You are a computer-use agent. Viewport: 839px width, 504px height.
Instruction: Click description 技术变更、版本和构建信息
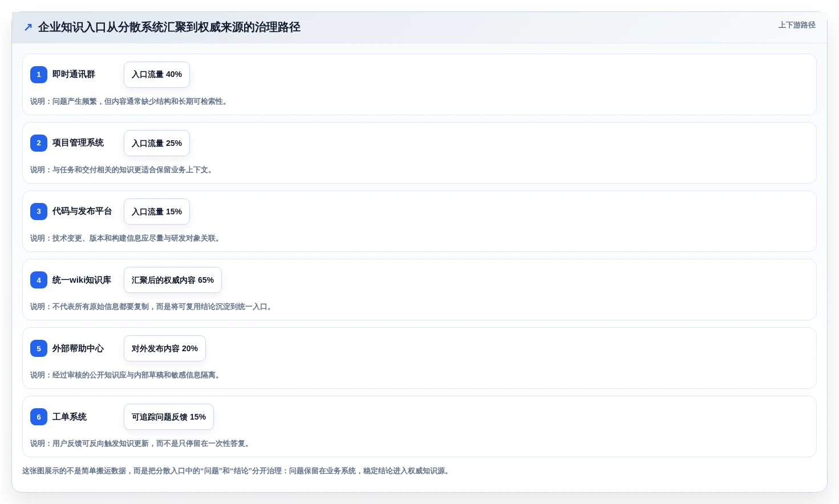(x=125, y=238)
